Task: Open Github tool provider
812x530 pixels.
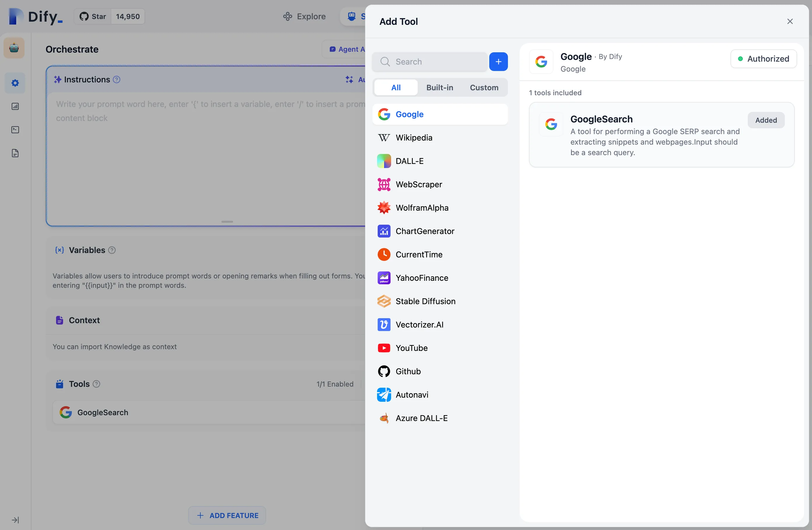Action: [x=408, y=371]
